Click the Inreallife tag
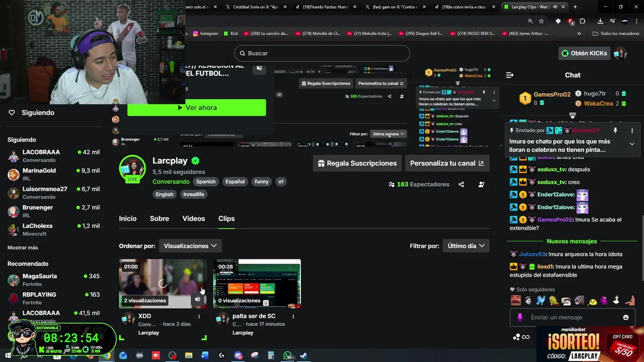This screenshot has width=644, height=362. click(194, 194)
